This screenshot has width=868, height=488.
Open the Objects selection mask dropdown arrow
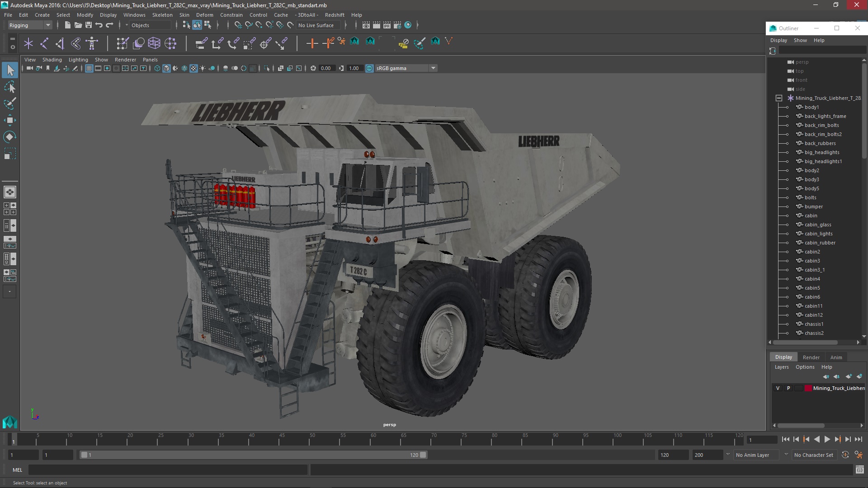(x=127, y=25)
